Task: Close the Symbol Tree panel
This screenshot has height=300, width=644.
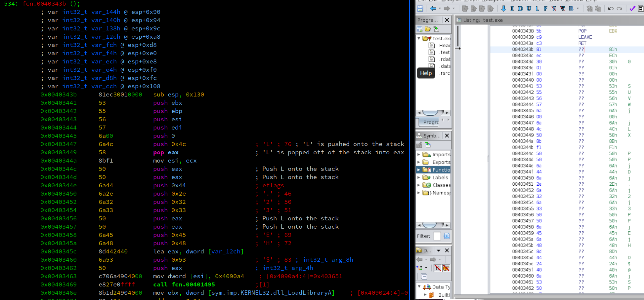Action: click(447, 135)
